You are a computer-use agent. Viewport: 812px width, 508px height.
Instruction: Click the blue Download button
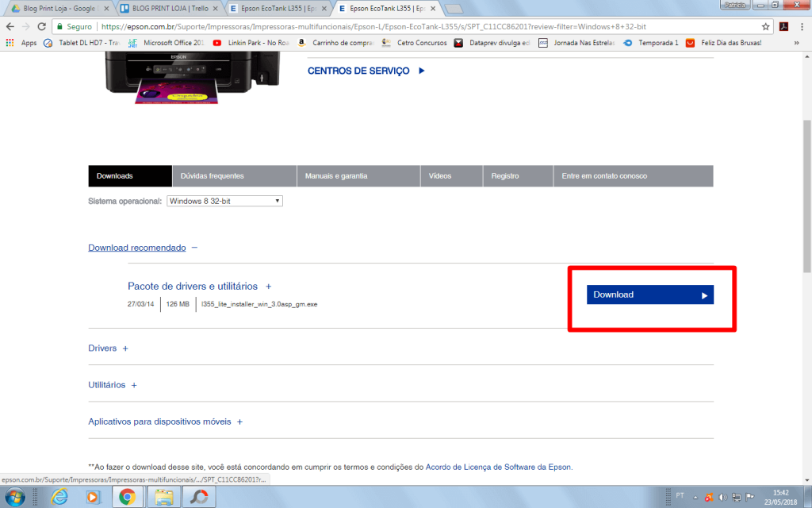[649, 294]
